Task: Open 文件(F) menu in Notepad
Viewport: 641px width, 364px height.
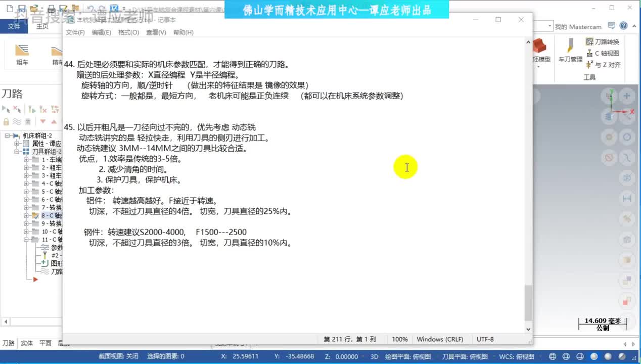Action: click(75, 32)
